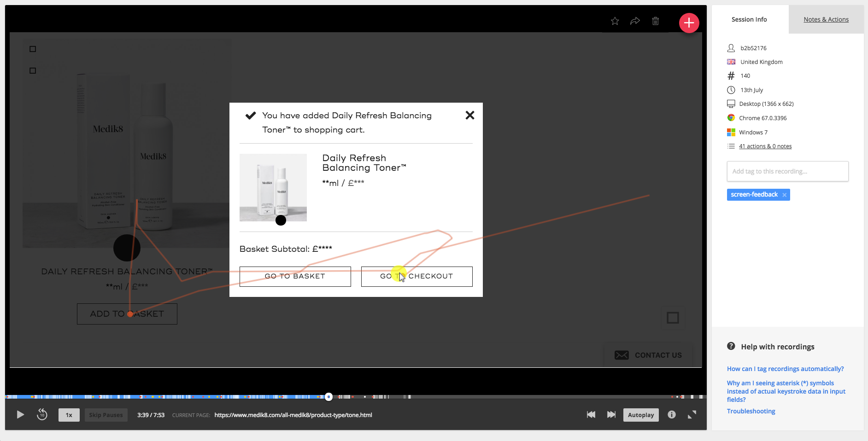Click the envelope icon in CONTACT US
The height and width of the screenshot is (441, 868).
click(622, 355)
